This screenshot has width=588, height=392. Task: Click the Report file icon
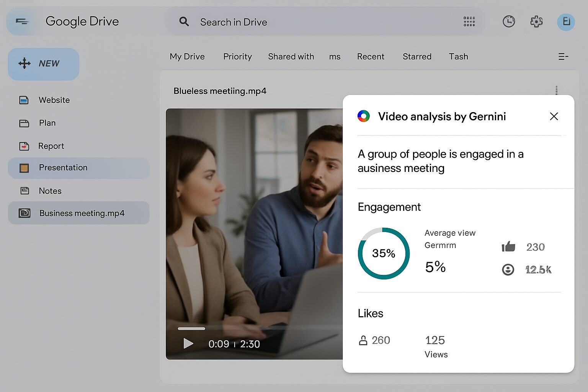pyautogui.click(x=24, y=146)
